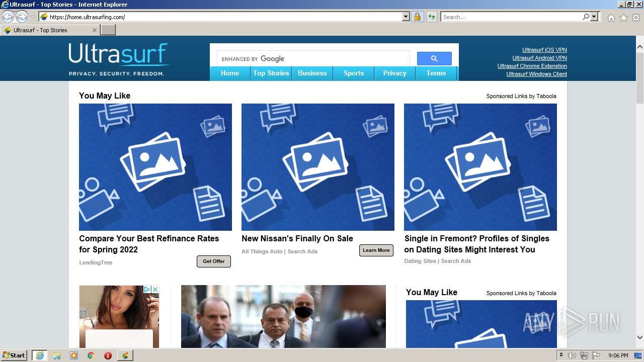Image resolution: width=644 pixels, height=362 pixels.
Task: Follow the Ultrasurf Android VPN link
Action: (x=539, y=58)
